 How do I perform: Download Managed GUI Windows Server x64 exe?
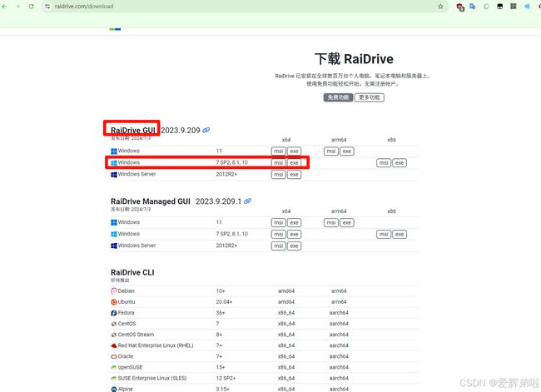point(295,246)
